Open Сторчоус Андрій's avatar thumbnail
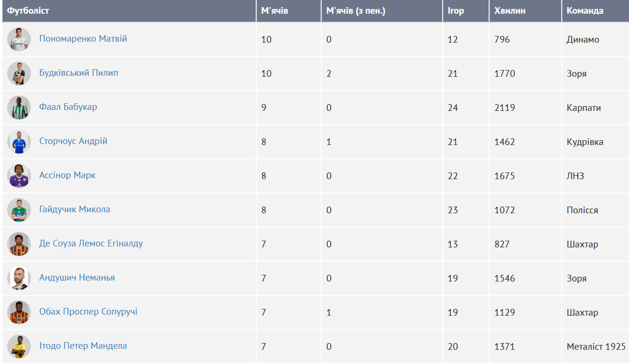 point(19,142)
